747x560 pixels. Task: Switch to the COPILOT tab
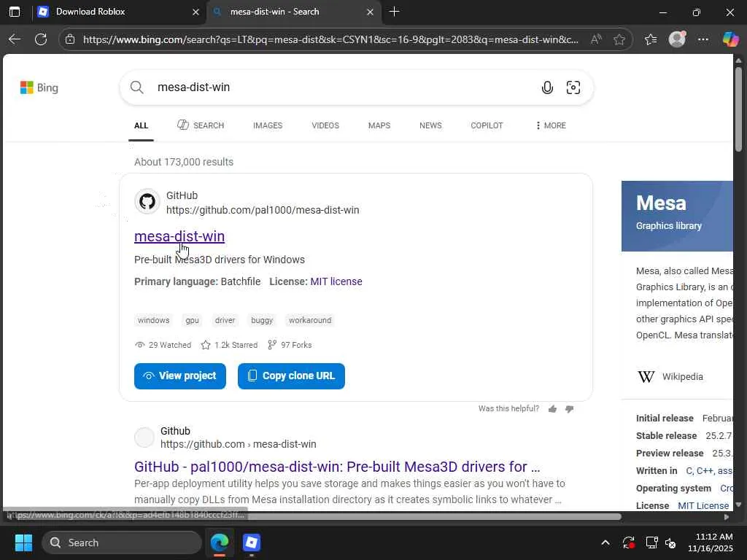point(487,125)
